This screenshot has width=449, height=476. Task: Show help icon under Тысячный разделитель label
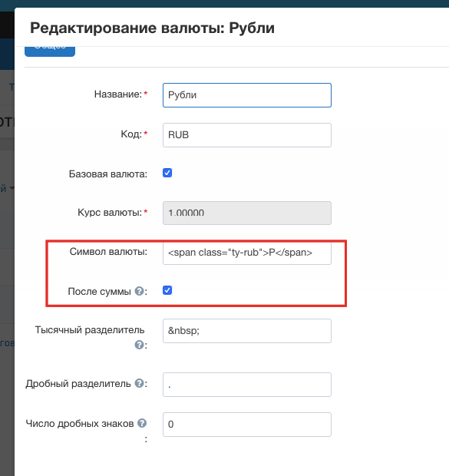tap(139, 345)
